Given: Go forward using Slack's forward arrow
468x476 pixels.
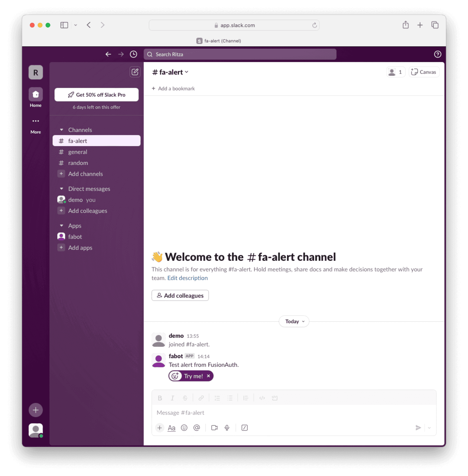Looking at the screenshot, I should tap(121, 54).
